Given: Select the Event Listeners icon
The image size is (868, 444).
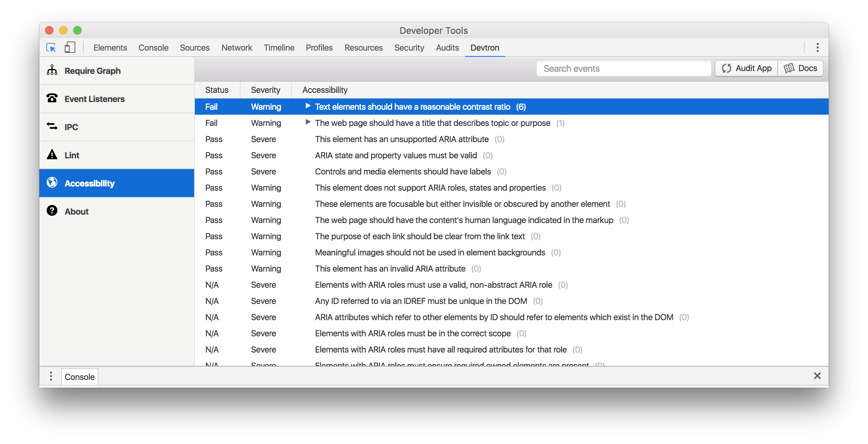Looking at the screenshot, I should pos(53,99).
